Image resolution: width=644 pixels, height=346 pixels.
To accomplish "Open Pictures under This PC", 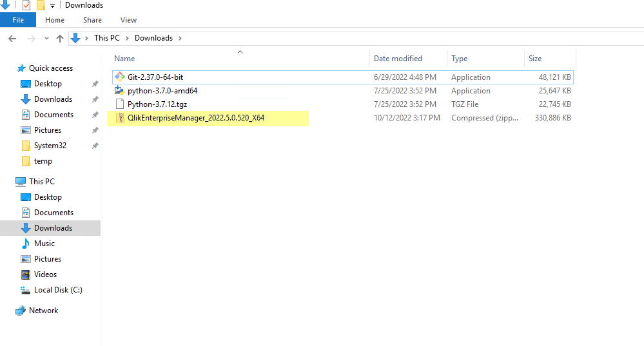I will 48,259.
